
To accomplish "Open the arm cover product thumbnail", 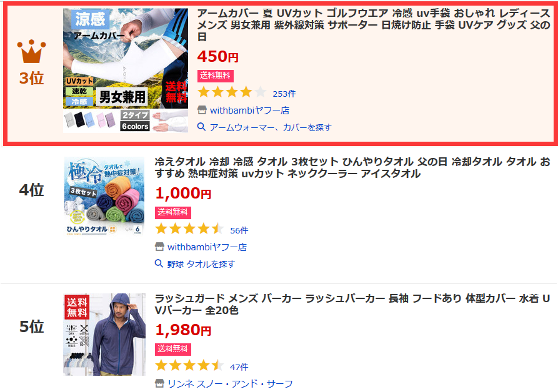I will point(126,71).
